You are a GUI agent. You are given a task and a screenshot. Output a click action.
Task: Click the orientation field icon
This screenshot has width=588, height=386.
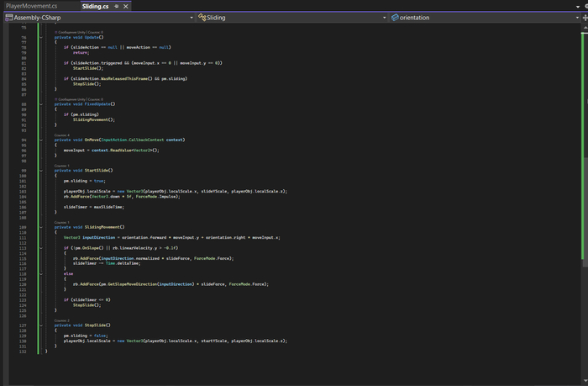tap(395, 17)
